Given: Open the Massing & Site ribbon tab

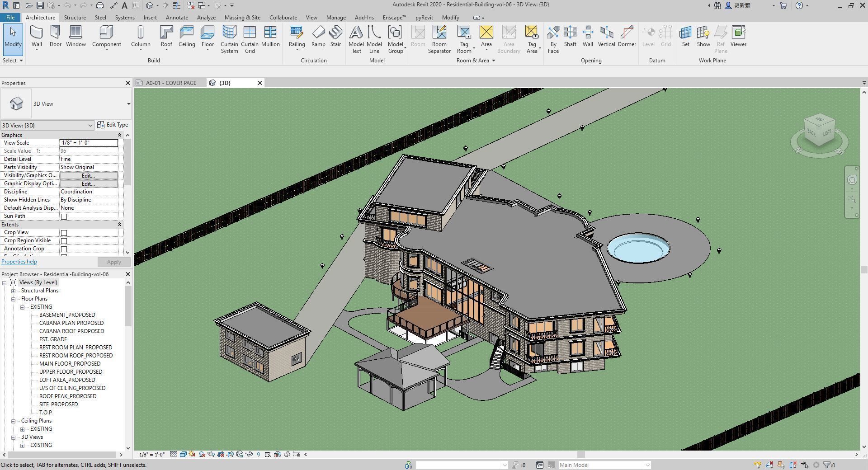Looking at the screenshot, I should click(x=242, y=18).
